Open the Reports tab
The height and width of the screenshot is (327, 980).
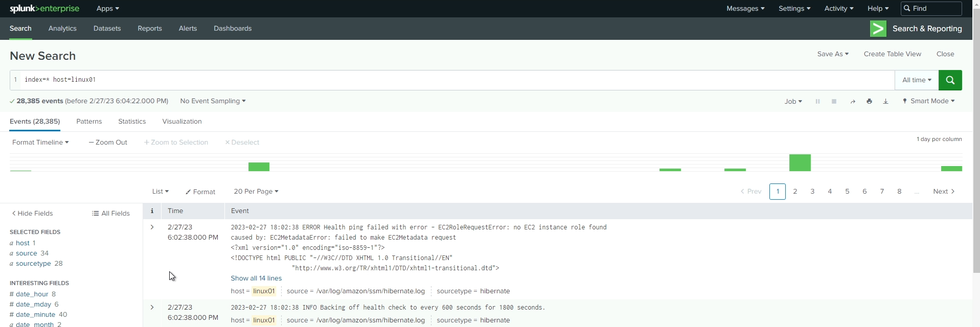[x=150, y=29]
